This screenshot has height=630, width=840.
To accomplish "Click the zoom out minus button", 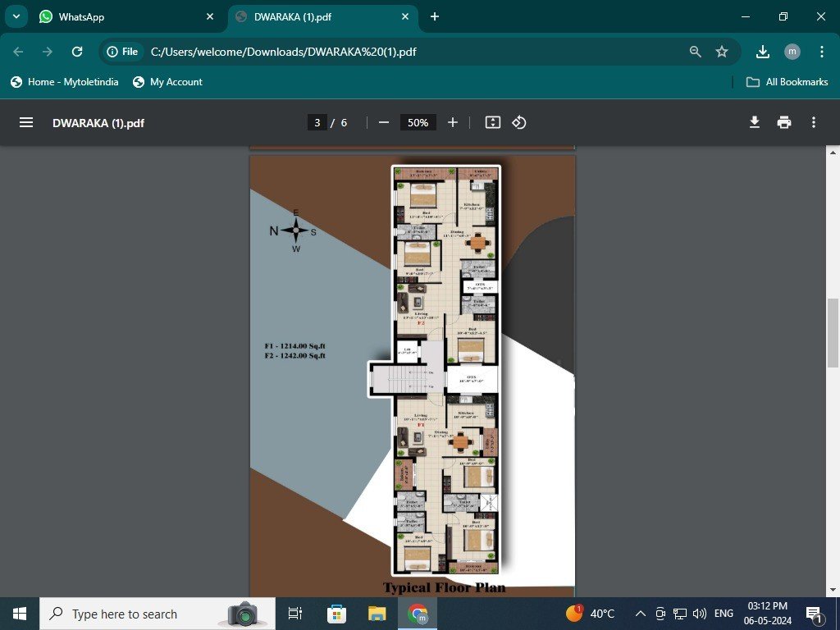I will (x=384, y=122).
